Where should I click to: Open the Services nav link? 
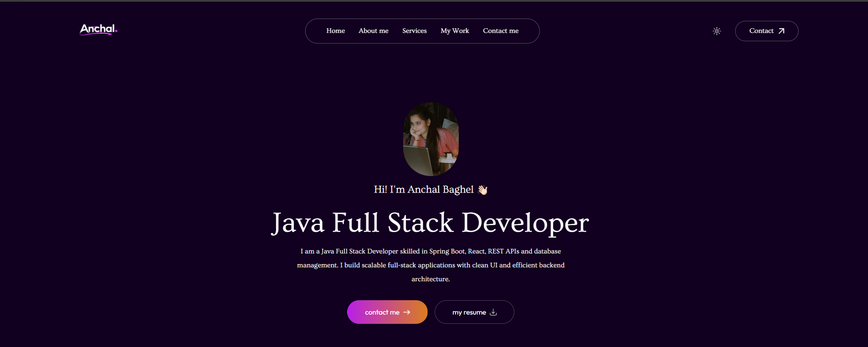tap(414, 31)
